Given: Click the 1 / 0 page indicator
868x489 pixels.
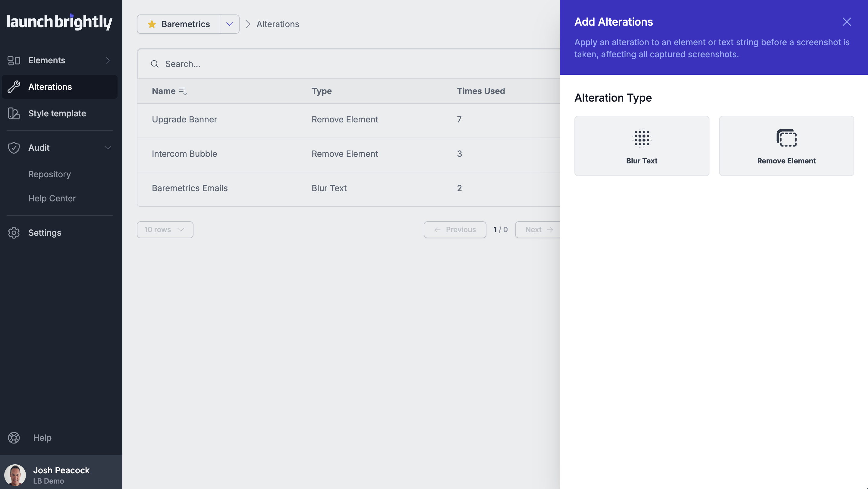Looking at the screenshot, I should point(500,229).
